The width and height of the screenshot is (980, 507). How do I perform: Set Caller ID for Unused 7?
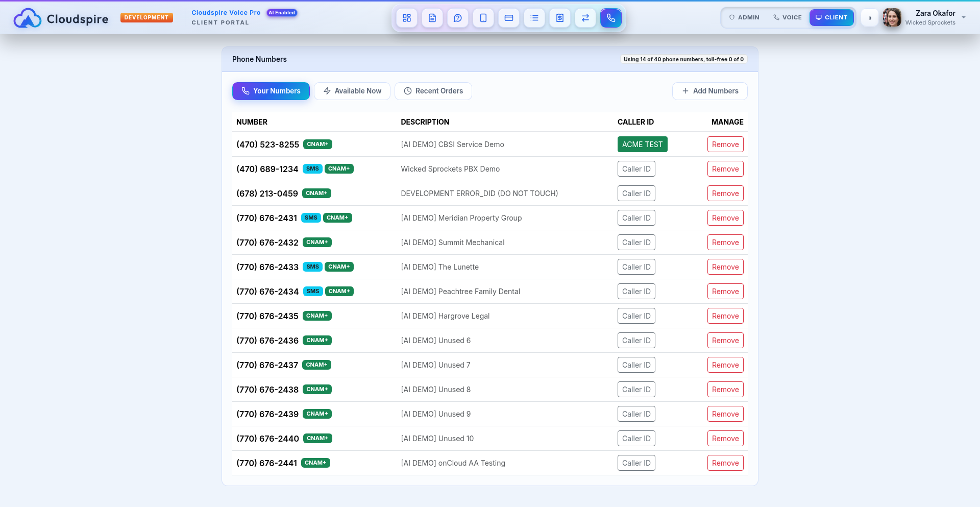pyautogui.click(x=636, y=365)
